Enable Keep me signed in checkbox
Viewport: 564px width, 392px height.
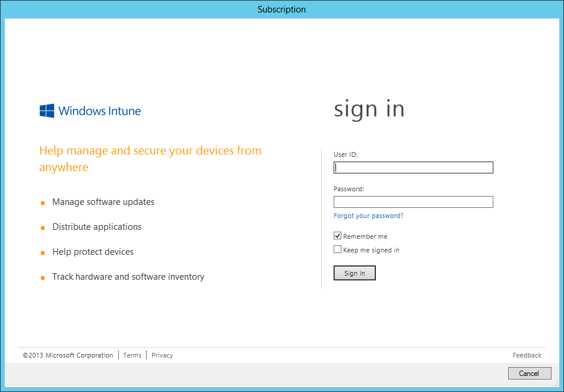337,249
